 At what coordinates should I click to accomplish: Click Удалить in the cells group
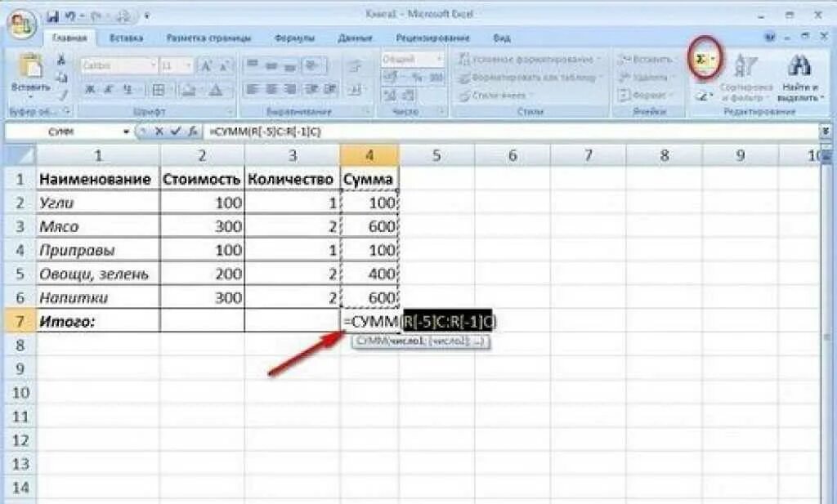(x=642, y=78)
